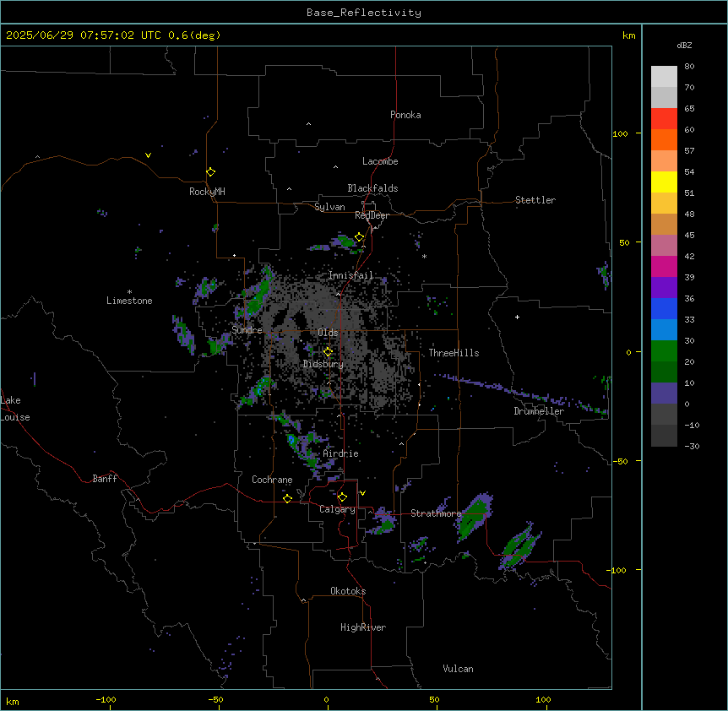The width and height of the screenshot is (728, 711).
Task: Click the Limestone label
Action: click(129, 301)
